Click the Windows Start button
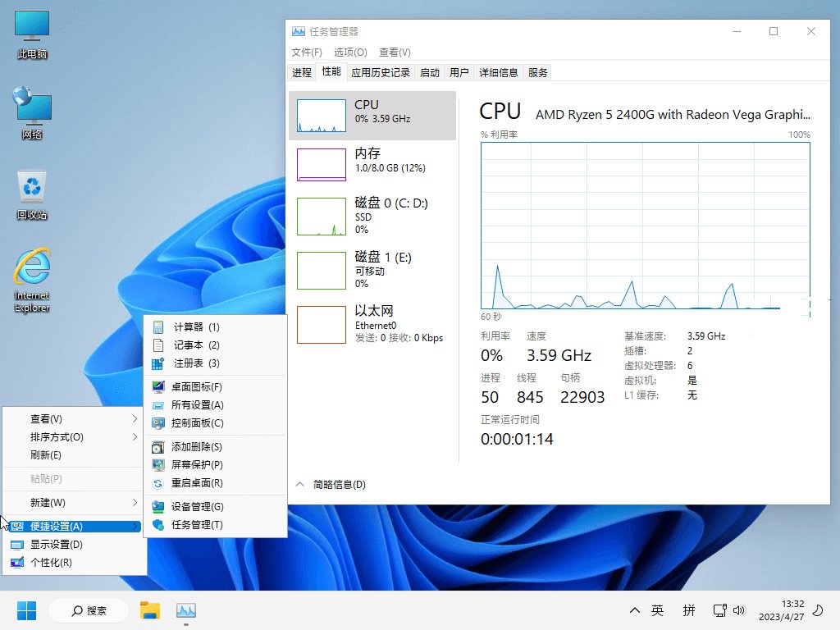This screenshot has width=840, height=630. click(x=25, y=610)
